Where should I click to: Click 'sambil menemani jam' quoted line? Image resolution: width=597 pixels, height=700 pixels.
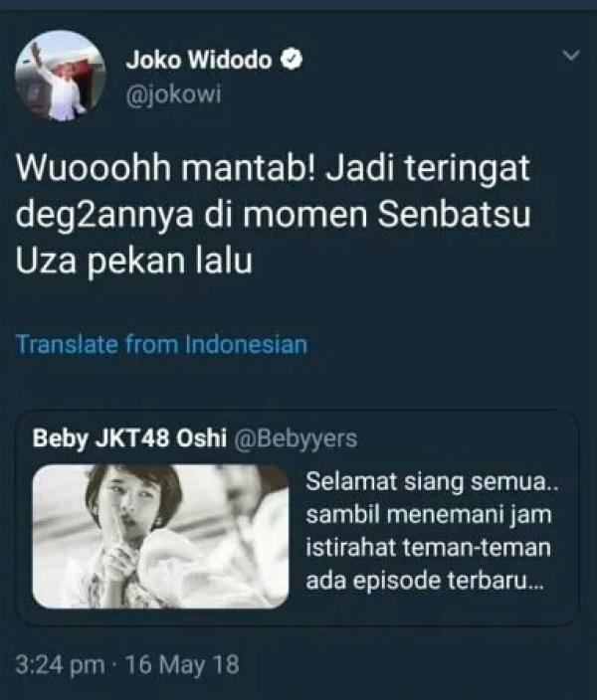pyautogui.click(x=429, y=515)
